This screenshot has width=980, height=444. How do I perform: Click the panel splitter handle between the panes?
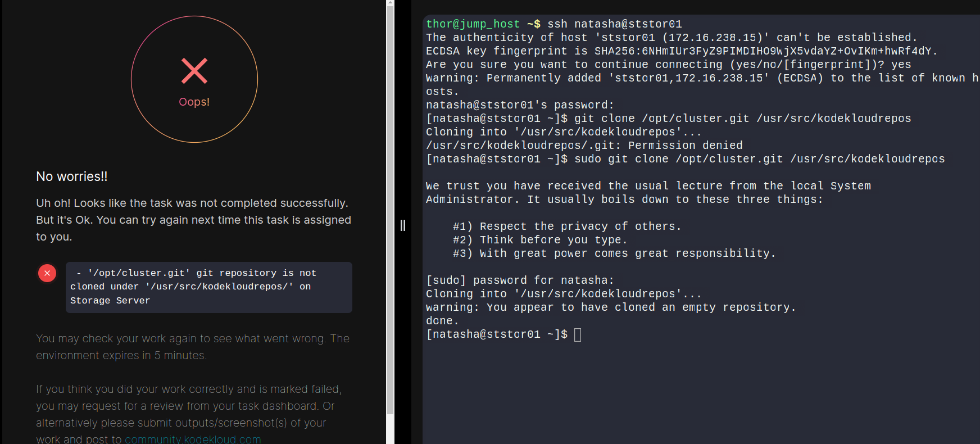403,225
